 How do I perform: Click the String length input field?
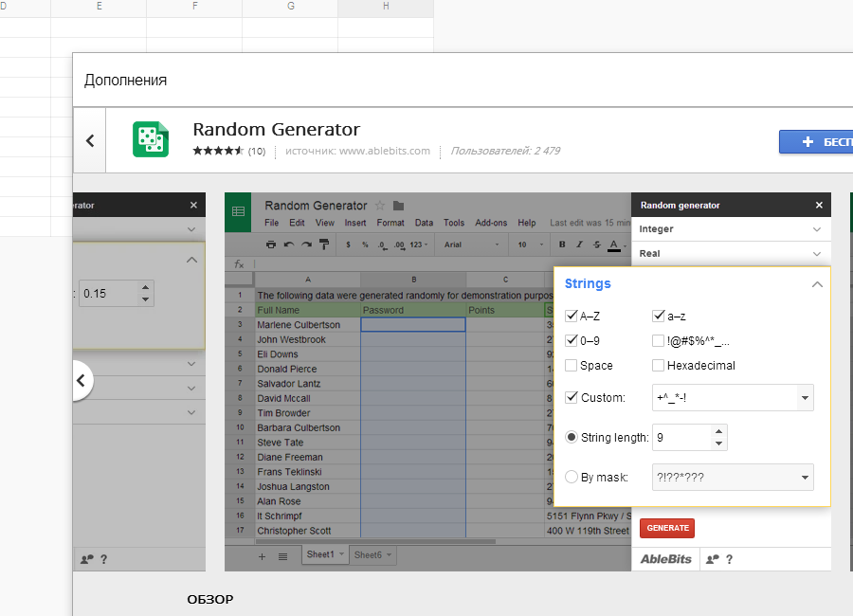681,438
